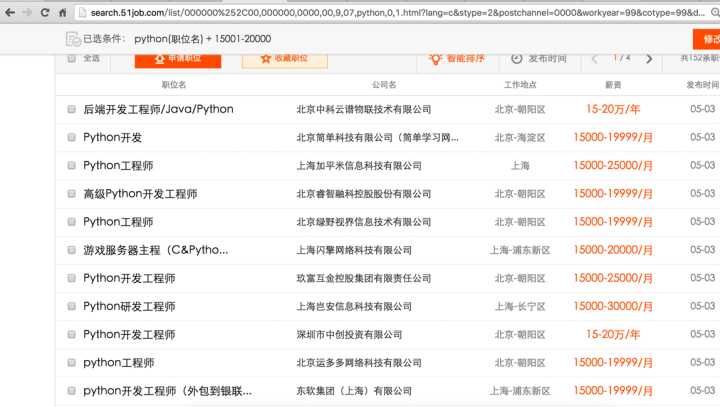The height and width of the screenshot is (407, 720).
Task: Select checkbox for 东软集团 python开发工程师 row
Action: coord(71,390)
